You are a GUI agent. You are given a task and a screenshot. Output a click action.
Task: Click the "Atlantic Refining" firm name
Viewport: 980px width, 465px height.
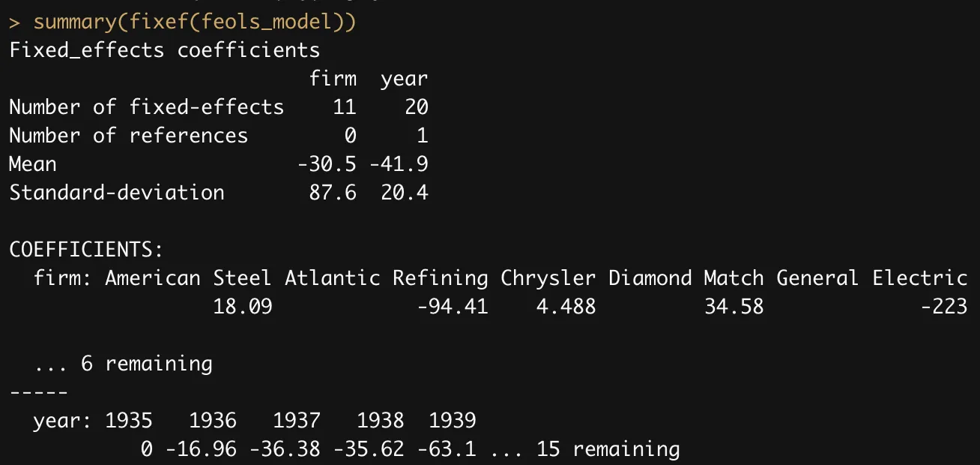pos(386,278)
